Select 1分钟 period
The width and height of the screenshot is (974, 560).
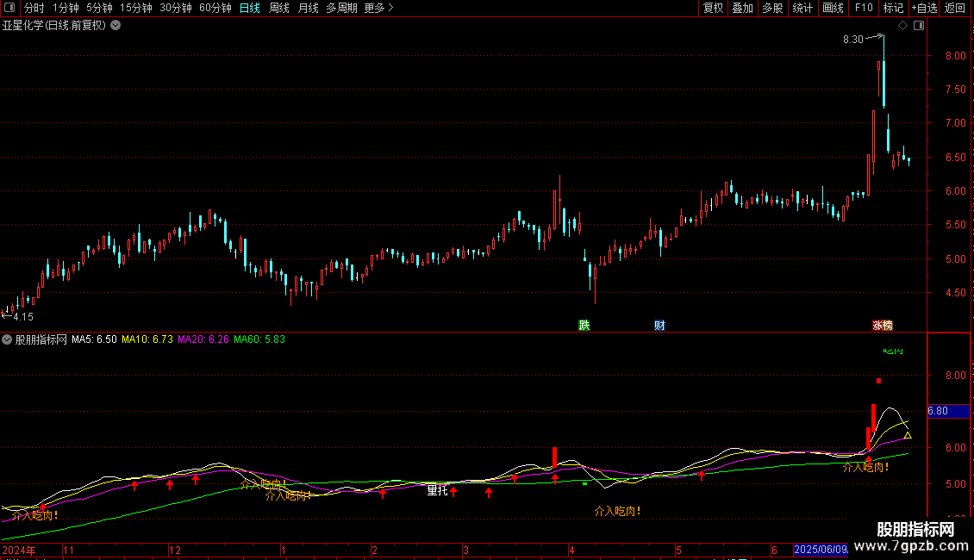click(66, 8)
